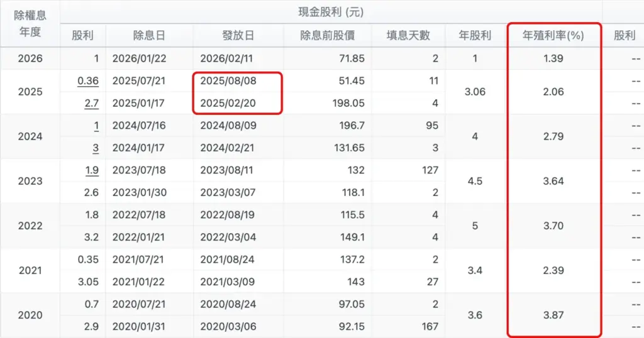Select the 除權息年度 header cell
The width and height of the screenshot is (644, 338).
(30, 23)
